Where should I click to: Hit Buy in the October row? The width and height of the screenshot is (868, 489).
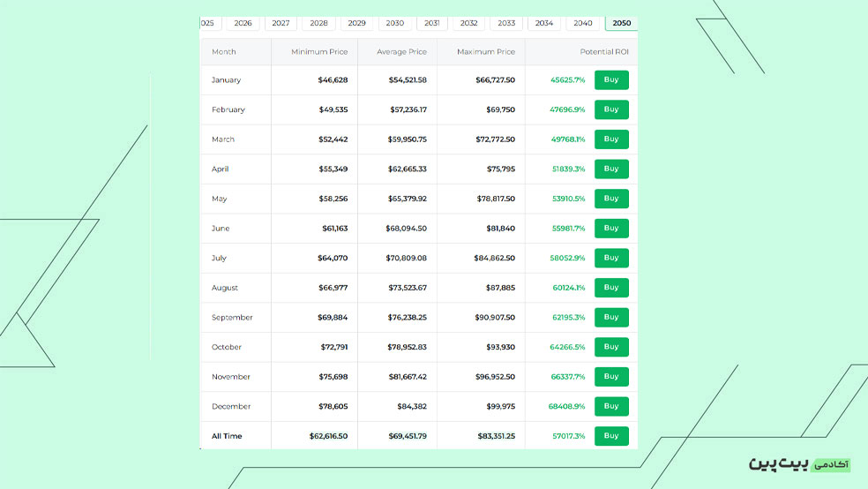click(x=611, y=347)
